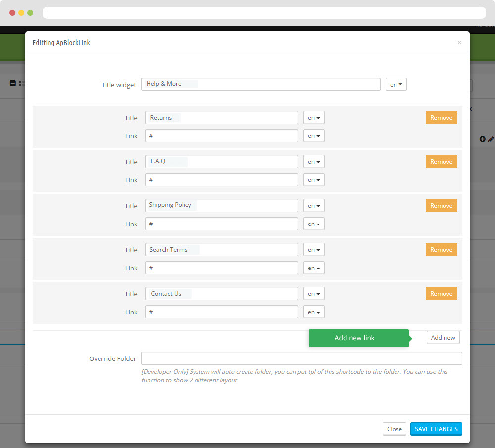
Task: Open language selector for Shipping Policy link
Action: point(314,224)
